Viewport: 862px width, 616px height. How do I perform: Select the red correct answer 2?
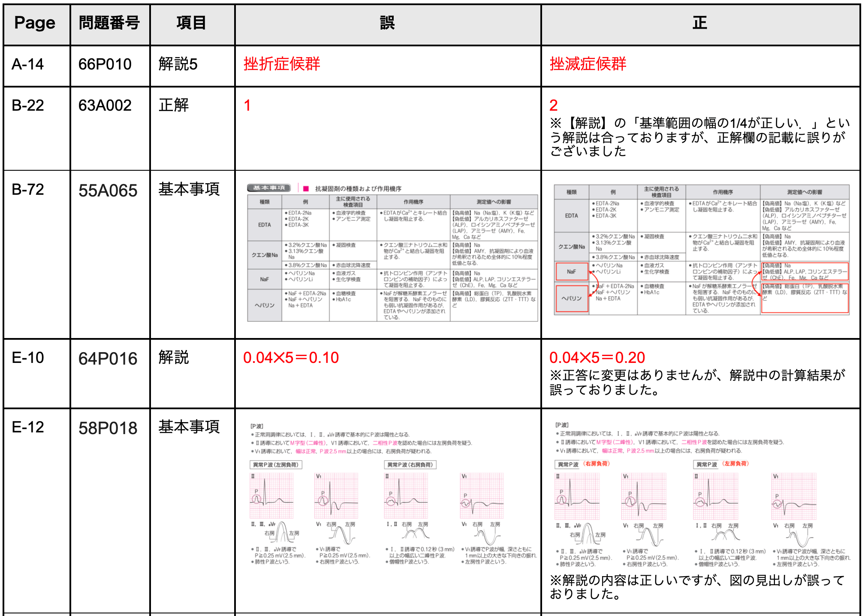[554, 106]
